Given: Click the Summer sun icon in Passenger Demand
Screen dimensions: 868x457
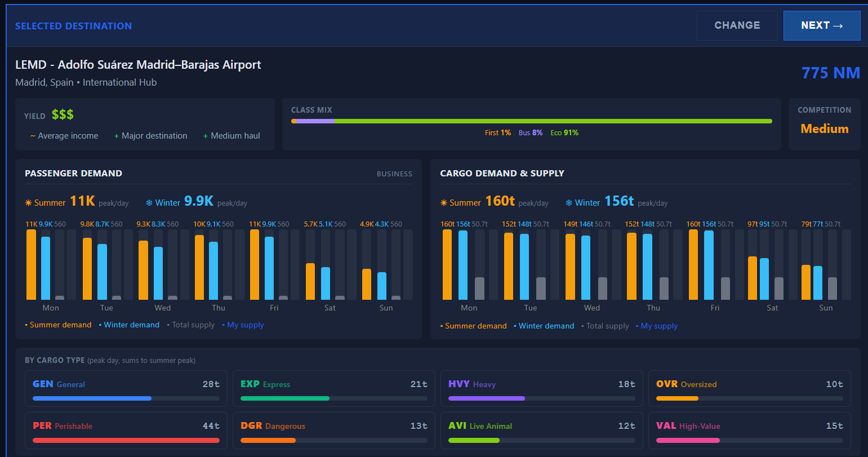Looking at the screenshot, I should 28,203.
